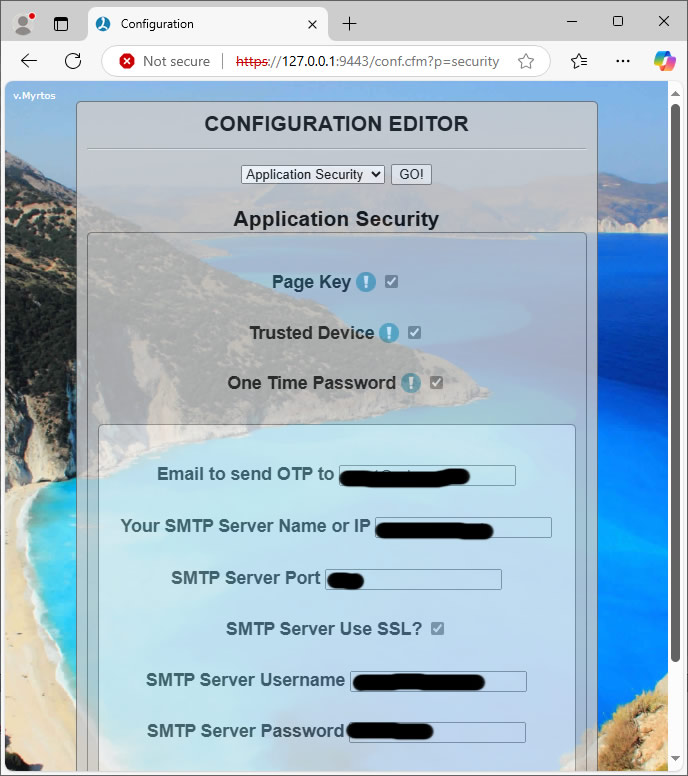Click the address bar URL

tap(367, 61)
